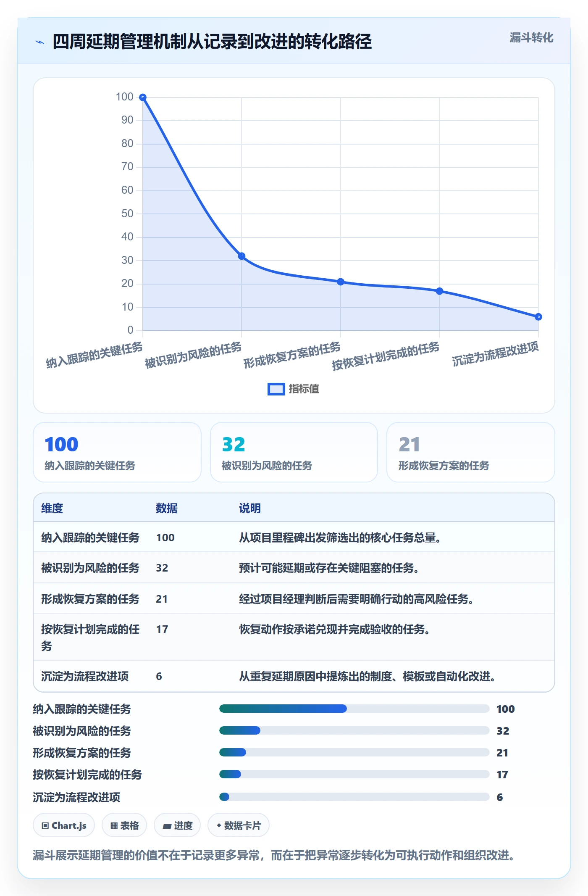
Task: Click the progress bar showing 6
Action: [x=354, y=797]
